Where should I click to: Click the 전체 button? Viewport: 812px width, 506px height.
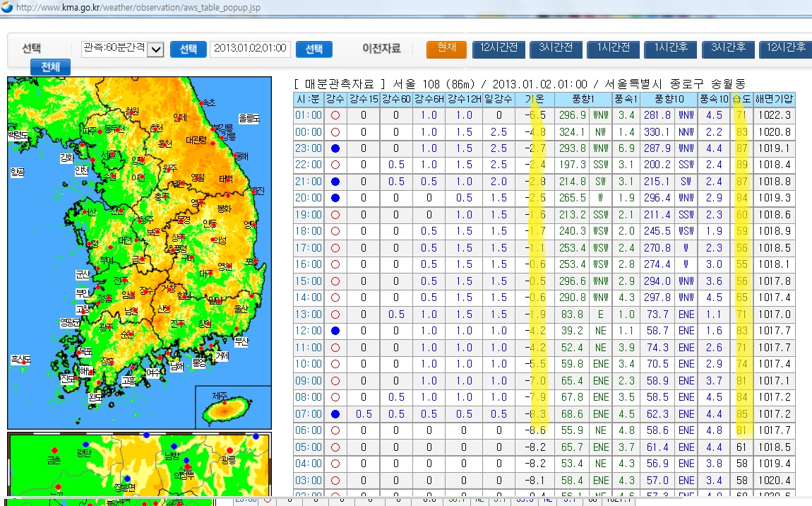point(50,67)
